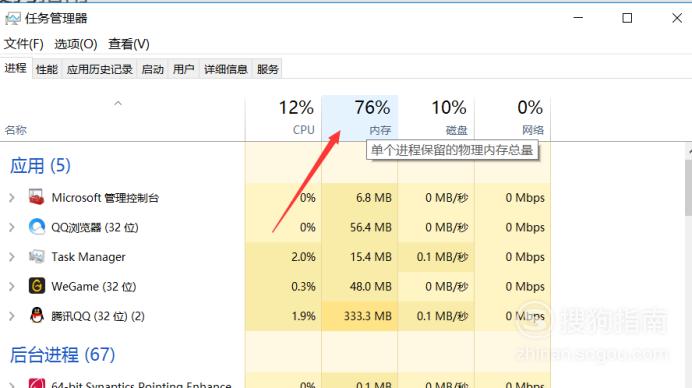This screenshot has height=388, width=692.
Task: Click the 1.9% CPU value
Action: (304, 316)
